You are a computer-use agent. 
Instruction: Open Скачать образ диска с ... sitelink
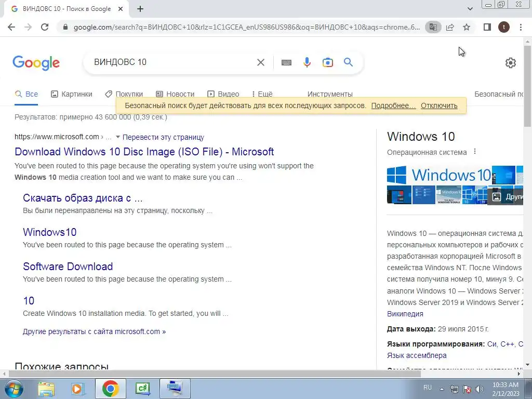tap(83, 198)
